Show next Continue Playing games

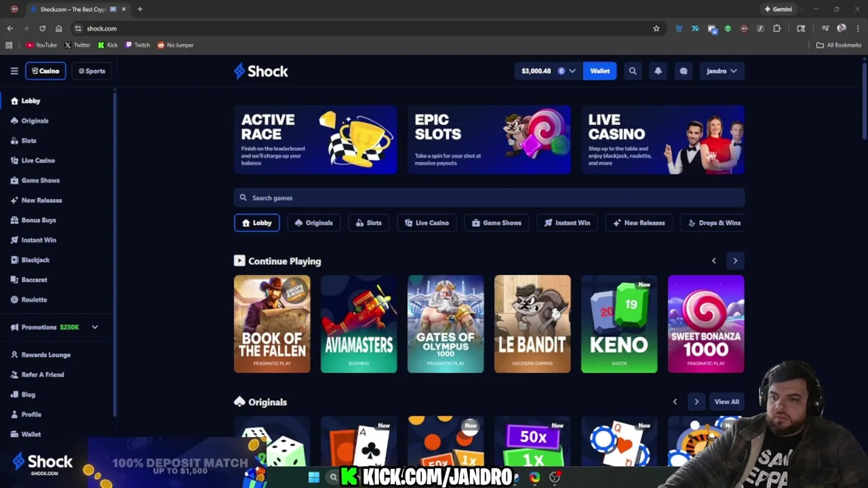735,261
